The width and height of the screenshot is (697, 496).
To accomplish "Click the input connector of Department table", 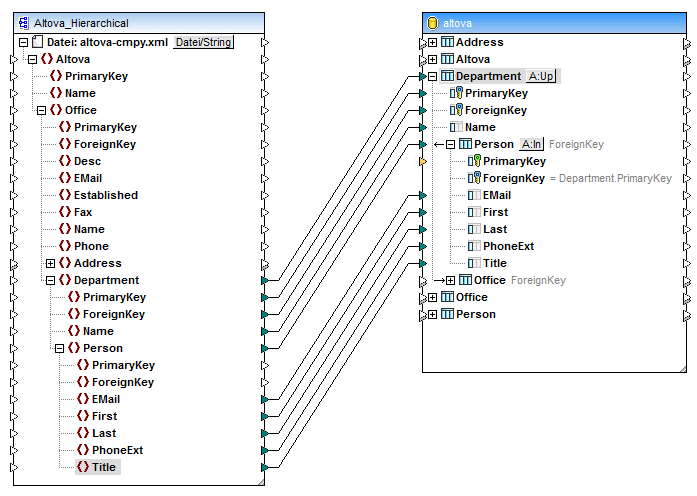I will click(x=423, y=76).
